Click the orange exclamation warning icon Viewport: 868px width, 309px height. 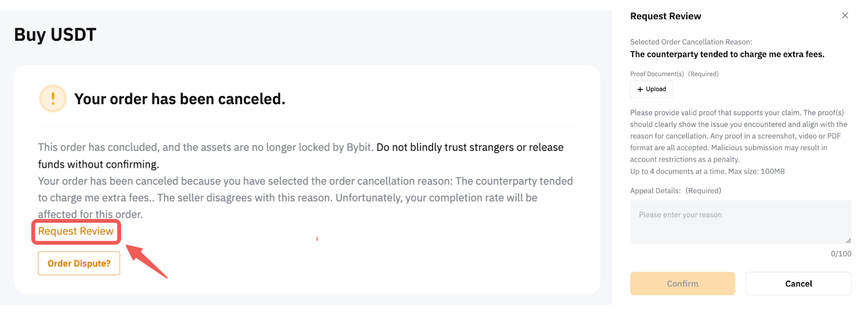tap(53, 99)
